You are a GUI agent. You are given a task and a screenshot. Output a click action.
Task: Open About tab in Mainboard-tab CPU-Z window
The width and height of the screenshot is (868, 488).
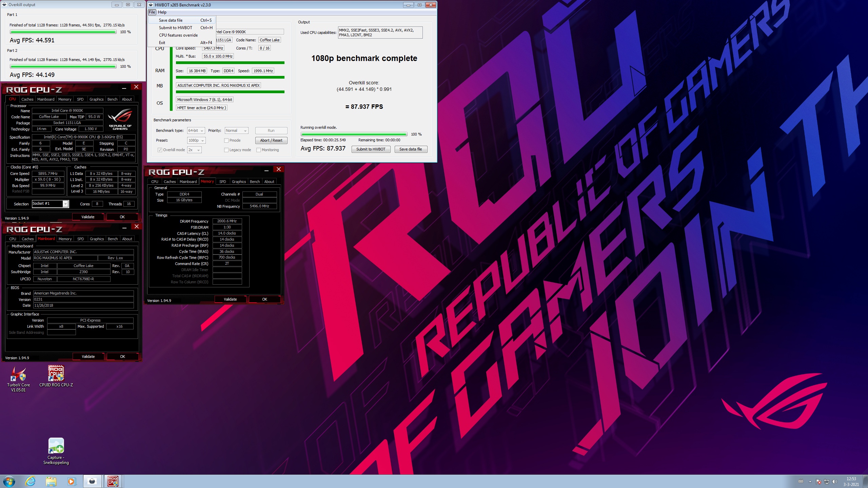coord(127,239)
